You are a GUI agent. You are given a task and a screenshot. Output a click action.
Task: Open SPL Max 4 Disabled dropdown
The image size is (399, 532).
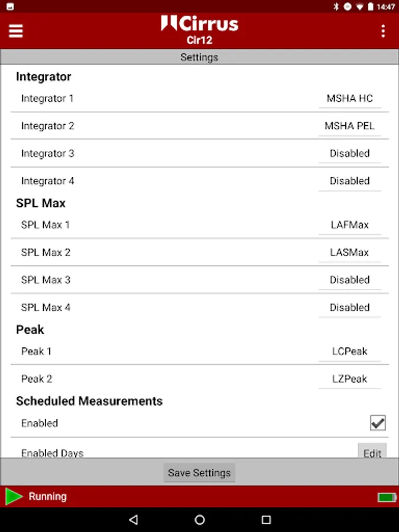coord(349,307)
